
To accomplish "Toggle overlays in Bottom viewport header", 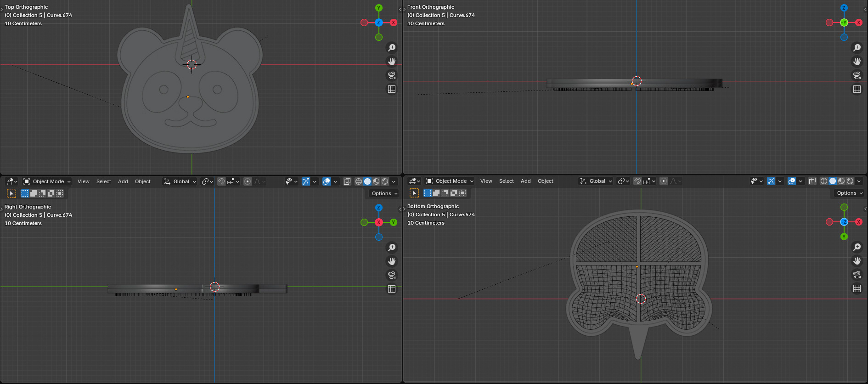I will click(x=792, y=181).
